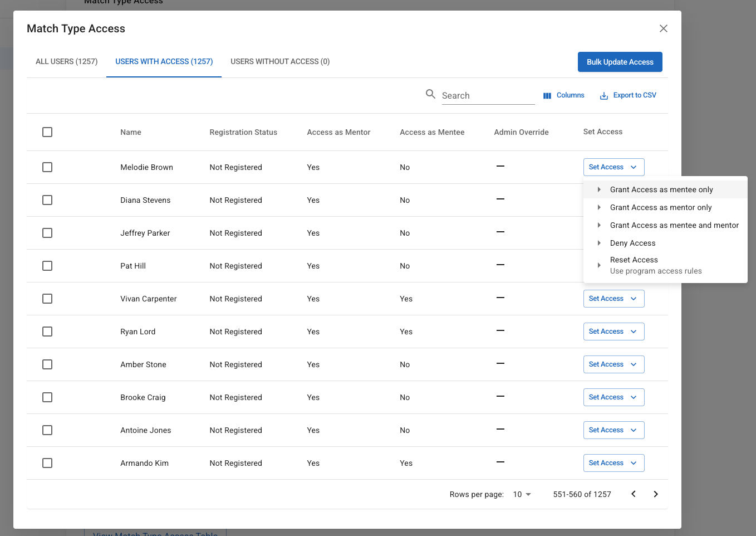756x536 pixels.
Task: Select the checkbox for Ryan Lord
Action: (x=47, y=332)
